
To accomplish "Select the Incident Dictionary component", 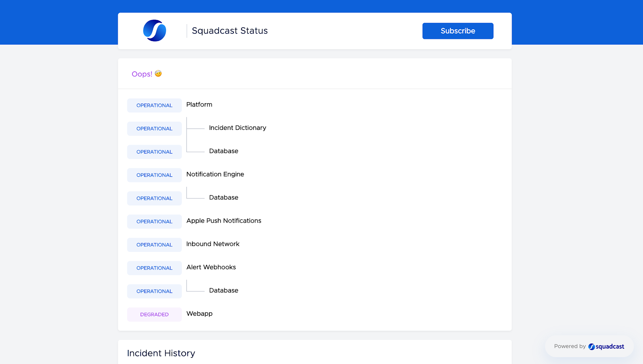I will pos(238,128).
